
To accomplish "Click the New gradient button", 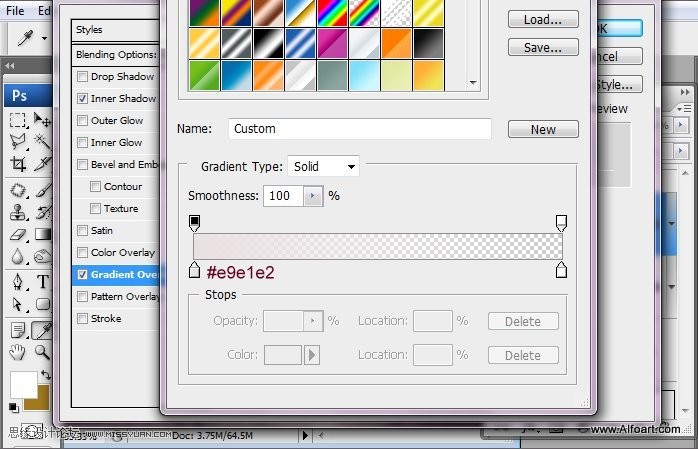I will tap(543, 129).
